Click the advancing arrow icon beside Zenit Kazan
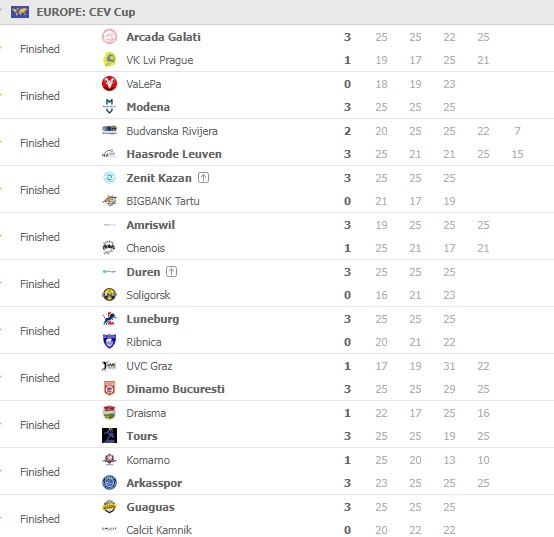 [203, 177]
